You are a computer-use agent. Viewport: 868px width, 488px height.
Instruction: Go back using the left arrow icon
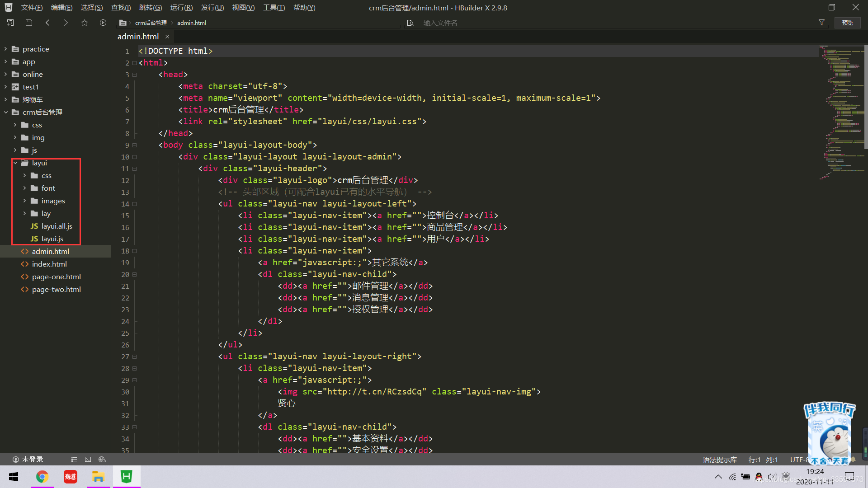pos(47,23)
